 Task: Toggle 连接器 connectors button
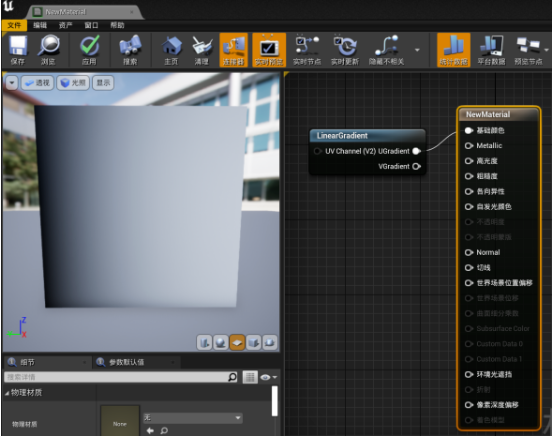(234, 50)
